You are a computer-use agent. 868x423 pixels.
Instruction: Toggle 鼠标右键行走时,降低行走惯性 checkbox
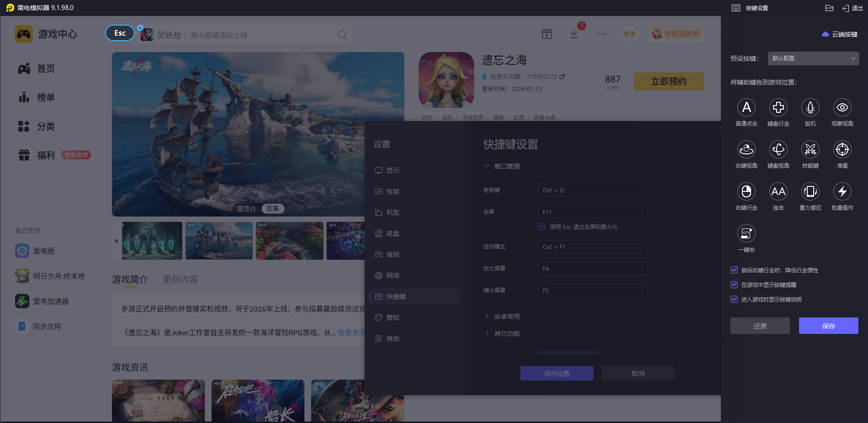(x=734, y=270)
